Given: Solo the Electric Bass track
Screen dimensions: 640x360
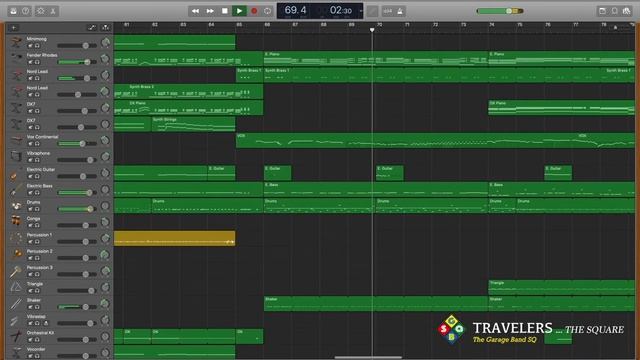Looking at the screenshot, I should [37, 193].
